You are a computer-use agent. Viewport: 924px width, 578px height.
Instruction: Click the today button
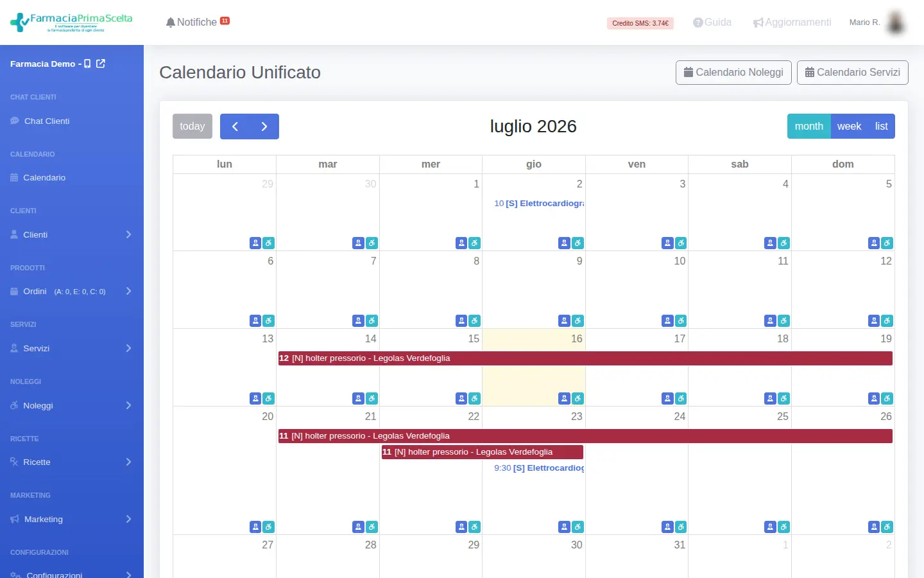coord(193,127)
